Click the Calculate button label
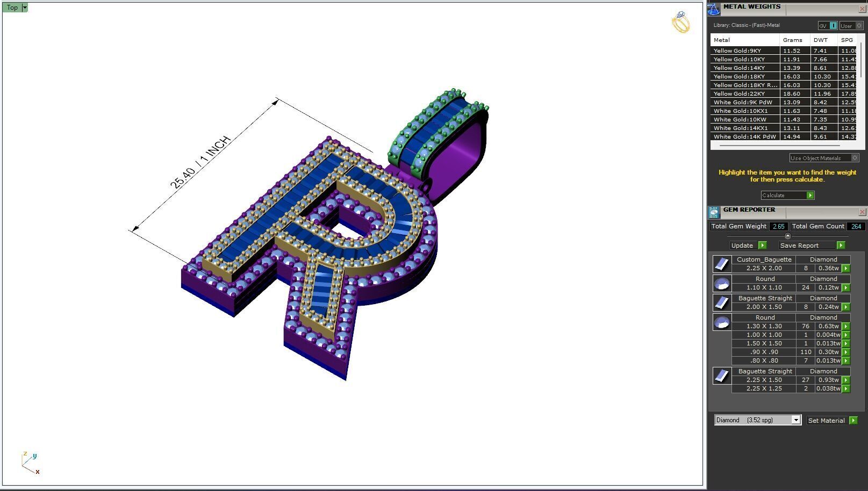 coord(773,195)
